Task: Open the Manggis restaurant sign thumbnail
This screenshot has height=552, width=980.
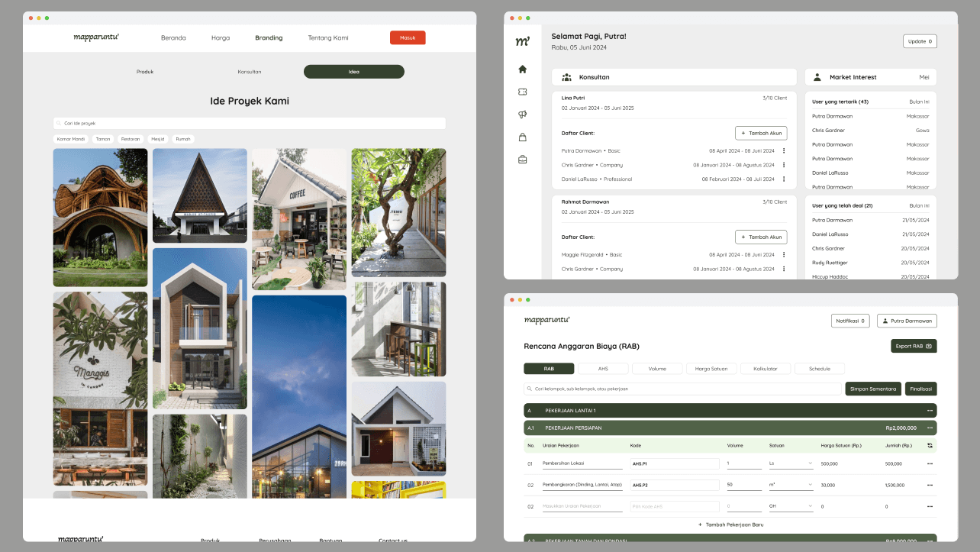Action: [100, 388]
